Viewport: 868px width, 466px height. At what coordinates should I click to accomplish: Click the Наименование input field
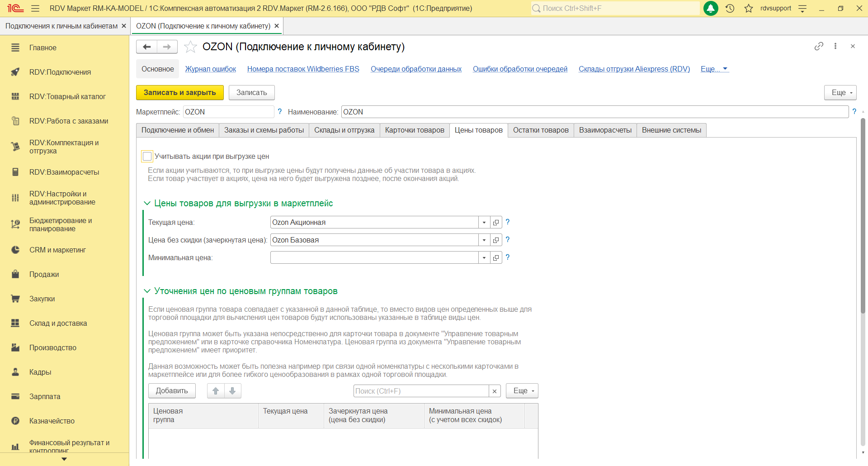(594, 112)
